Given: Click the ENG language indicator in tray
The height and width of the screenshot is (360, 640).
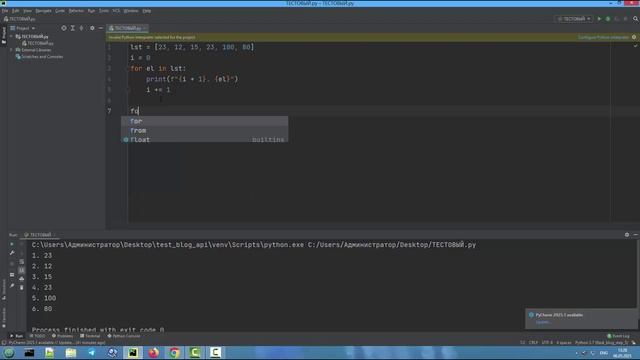Looking at the screenshot, I should point(604,353).
